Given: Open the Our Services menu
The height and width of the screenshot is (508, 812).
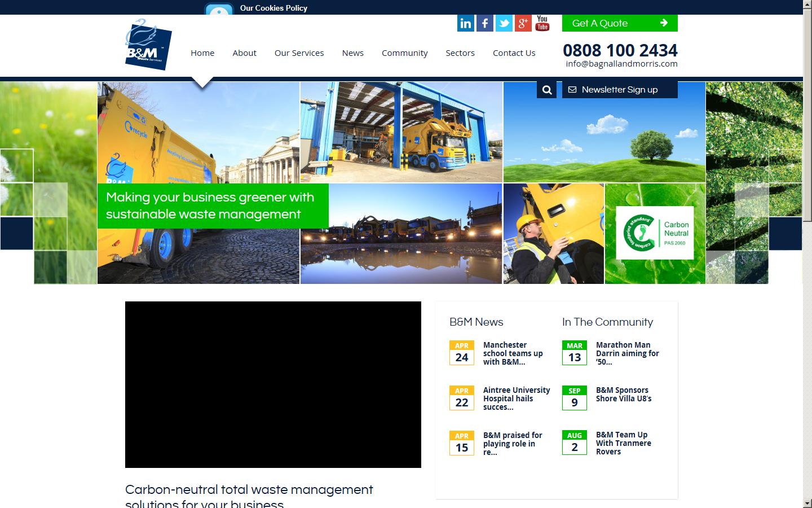Looking at the screenshot, I should (x=299, y=53).
